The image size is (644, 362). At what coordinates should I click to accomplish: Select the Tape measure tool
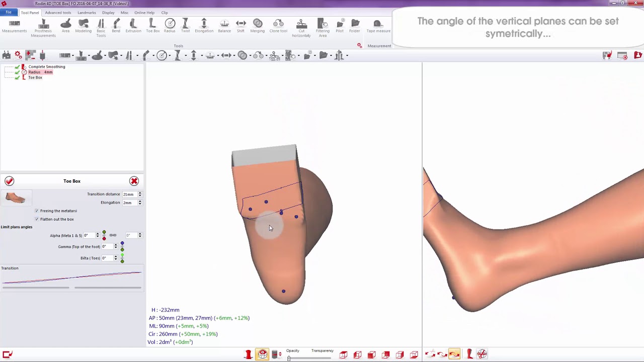(378, 27)
